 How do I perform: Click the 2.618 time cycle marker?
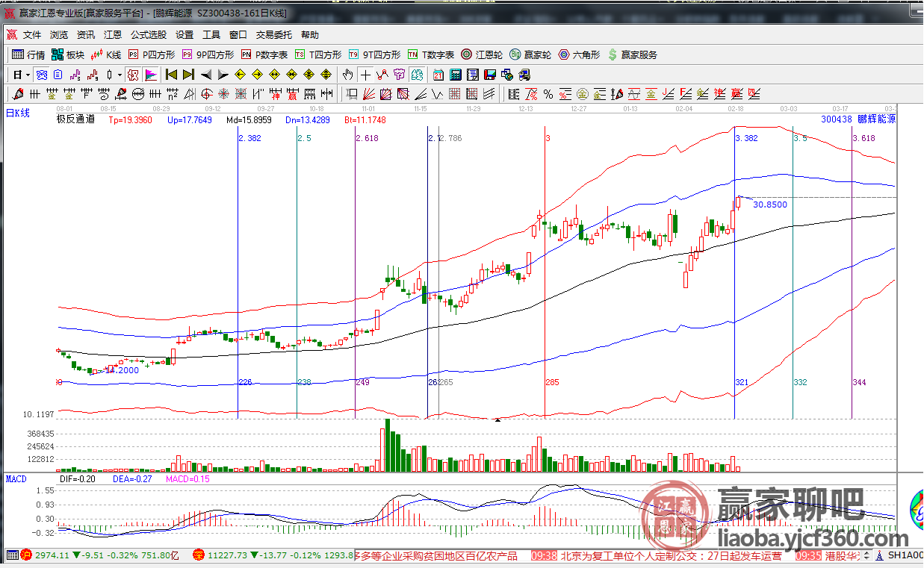coord(367,138)
